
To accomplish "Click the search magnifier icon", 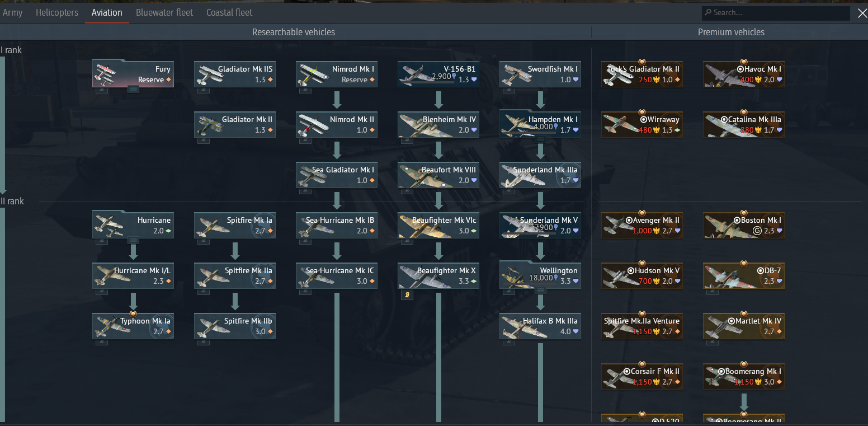I will [x=708, y=12].
